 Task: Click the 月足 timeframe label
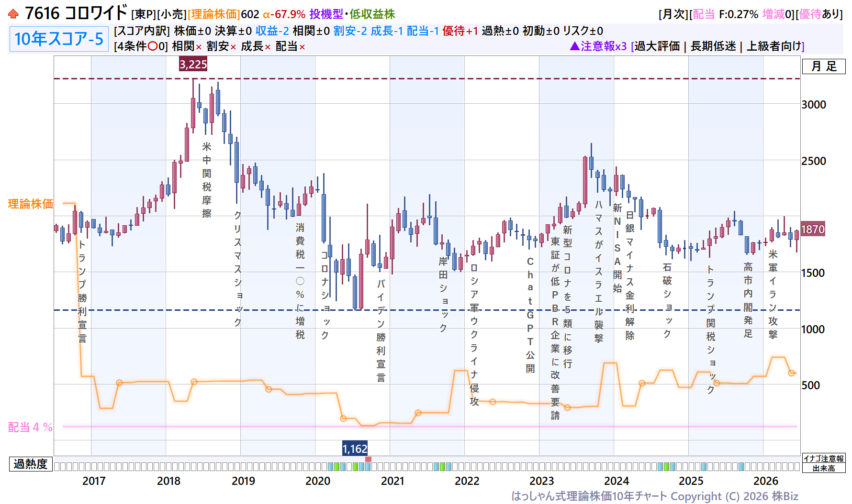[x=824, y=66]
